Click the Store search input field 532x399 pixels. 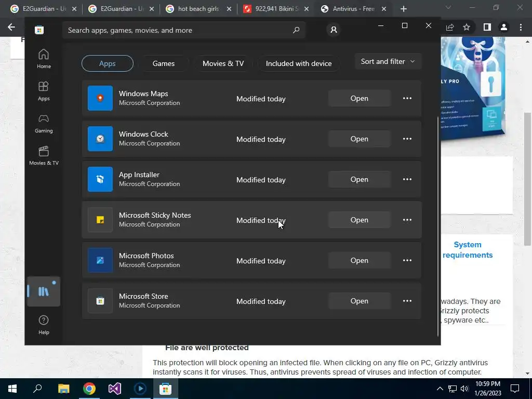pyautogui.click(x=183, y=30)
